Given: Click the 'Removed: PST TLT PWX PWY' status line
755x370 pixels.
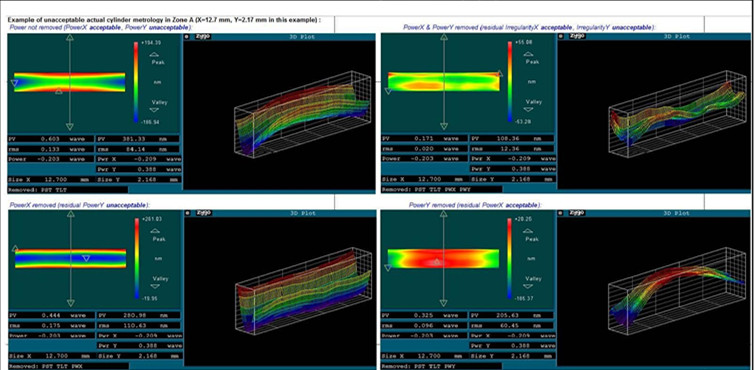Looking at the screenshot, I should click(x=442, y=190).
